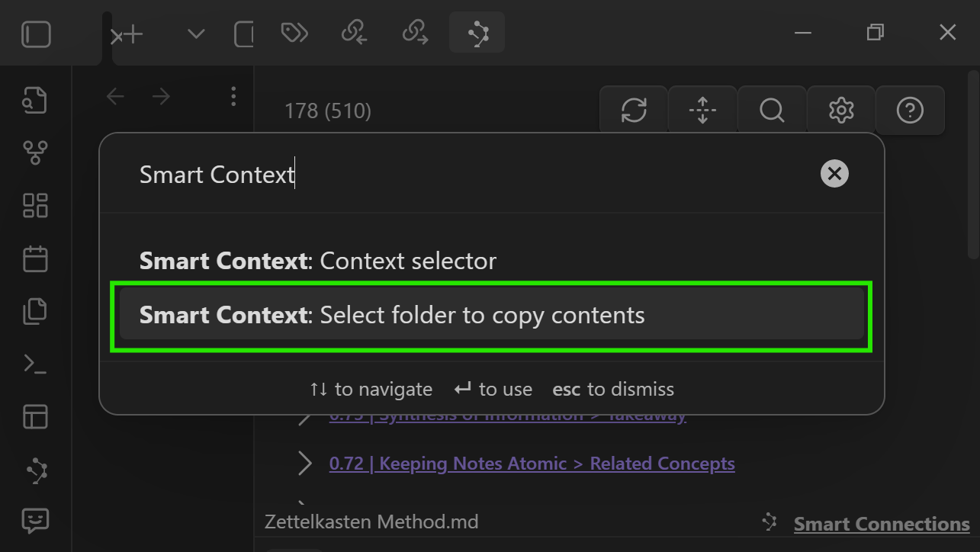The height and width of the screenshot is (552, 980).
Task: Switch to the Smart Connections view tab
Action: [x=477, y=33]
